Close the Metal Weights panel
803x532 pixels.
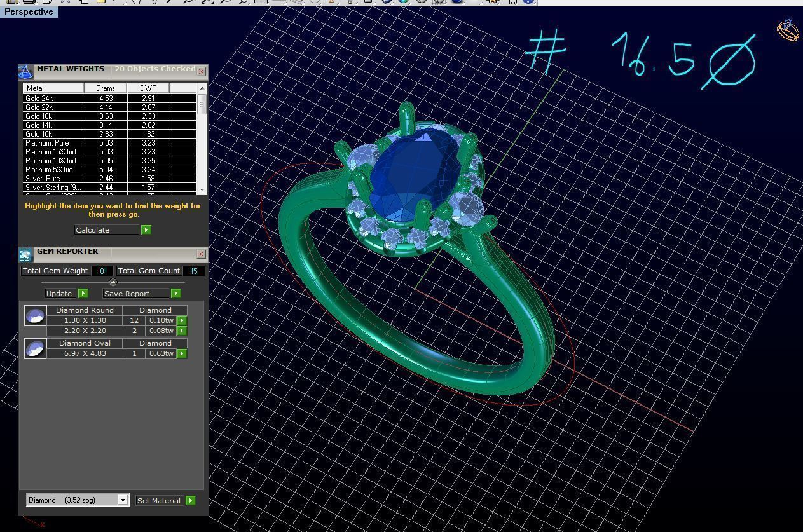(202, 71)
